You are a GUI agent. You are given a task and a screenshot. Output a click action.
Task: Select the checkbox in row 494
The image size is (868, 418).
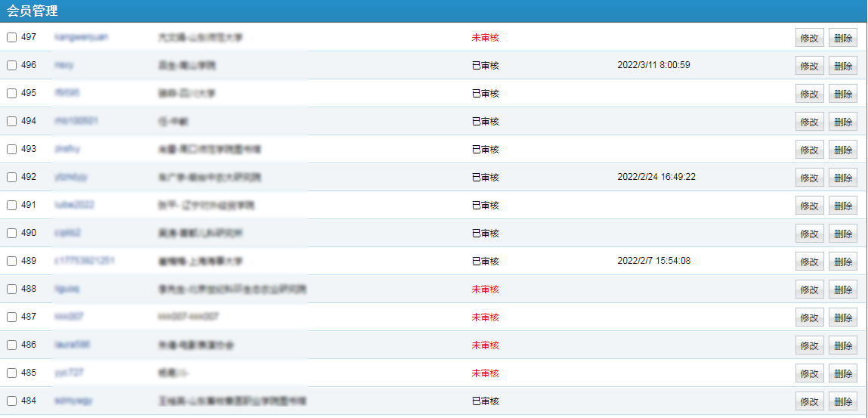(12, 121)
